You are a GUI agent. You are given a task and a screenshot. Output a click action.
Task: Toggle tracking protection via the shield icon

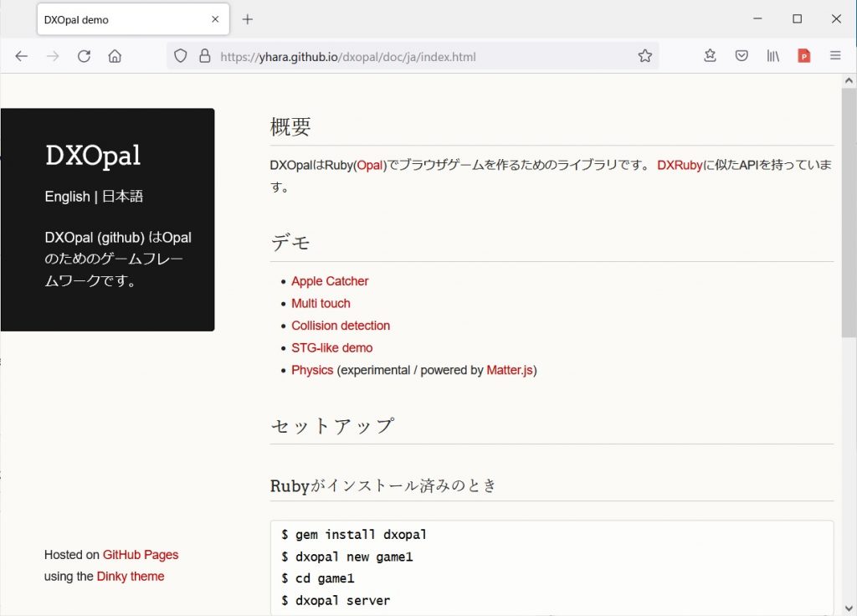pyautogui.click(x=180, y=55)
